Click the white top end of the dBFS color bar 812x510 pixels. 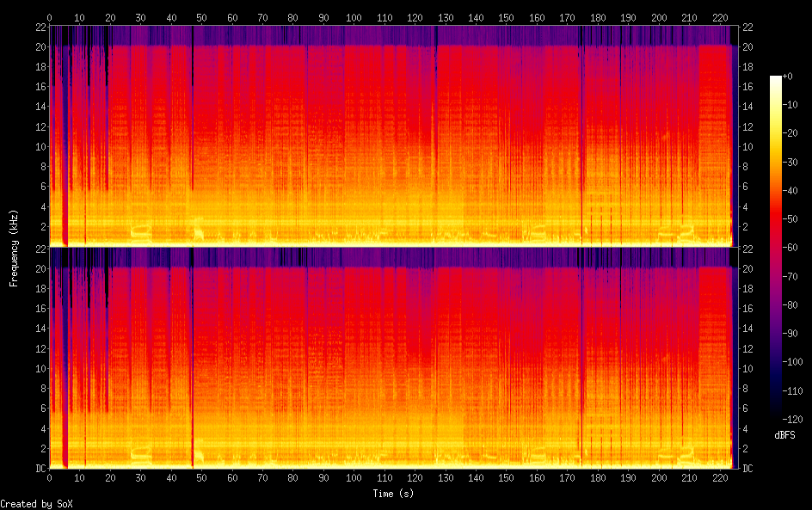tap(776, 78)
